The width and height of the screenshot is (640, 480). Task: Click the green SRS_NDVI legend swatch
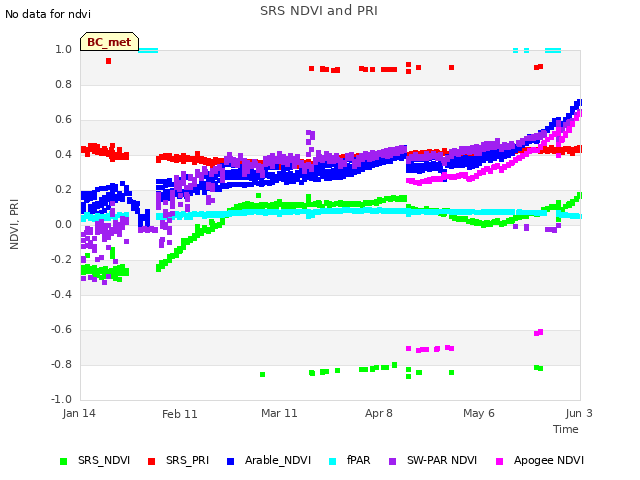click(x=63, y=461)
